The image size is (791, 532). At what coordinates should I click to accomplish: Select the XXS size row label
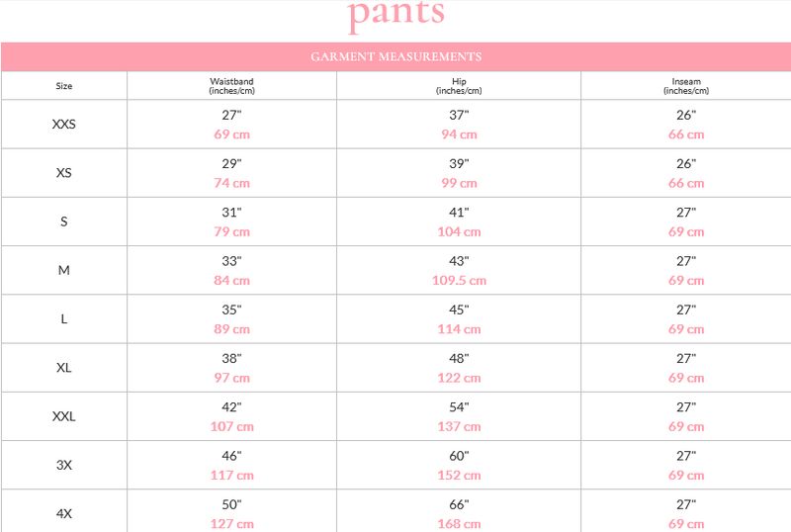click(x=64, y=125)
